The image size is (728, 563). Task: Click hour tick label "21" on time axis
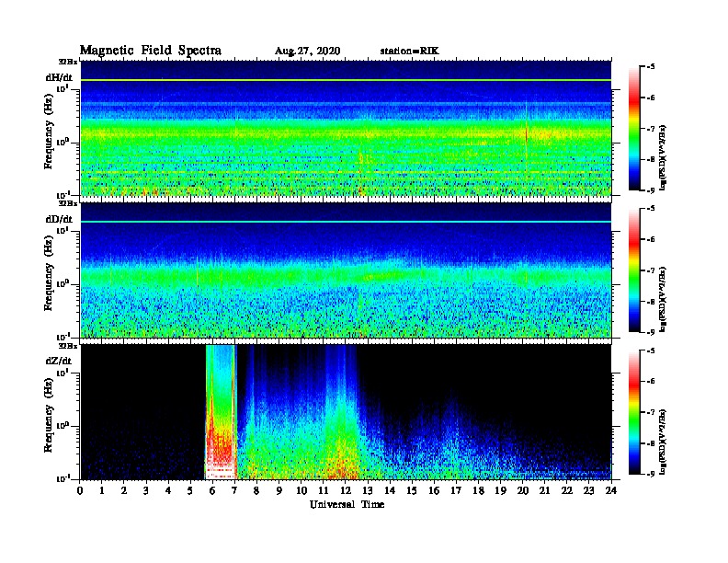click(544, 490)
